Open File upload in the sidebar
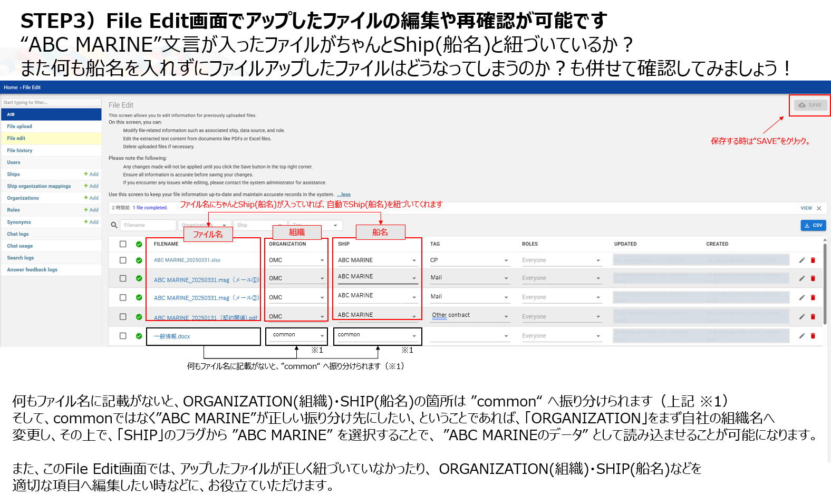The width and height of the screenshot is (831, 504). pos(20,127)
